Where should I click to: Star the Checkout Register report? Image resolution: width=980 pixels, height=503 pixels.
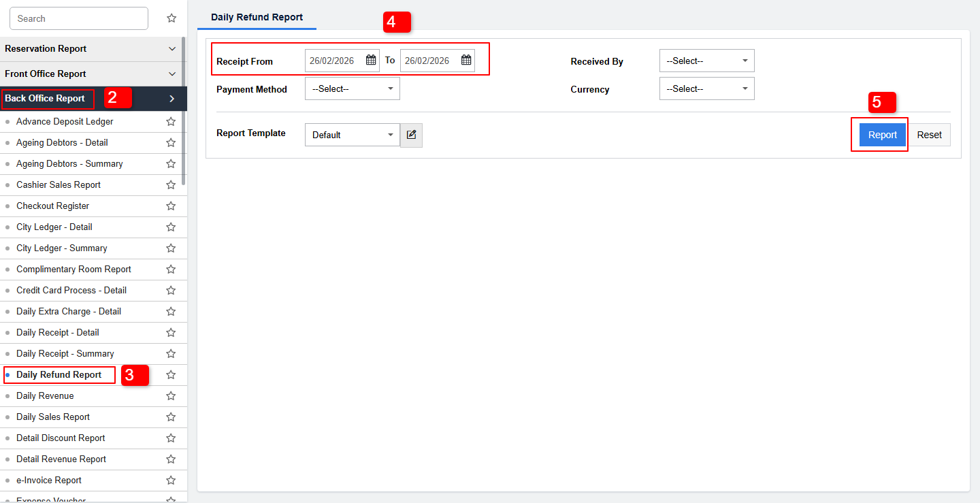click(171, 206)
